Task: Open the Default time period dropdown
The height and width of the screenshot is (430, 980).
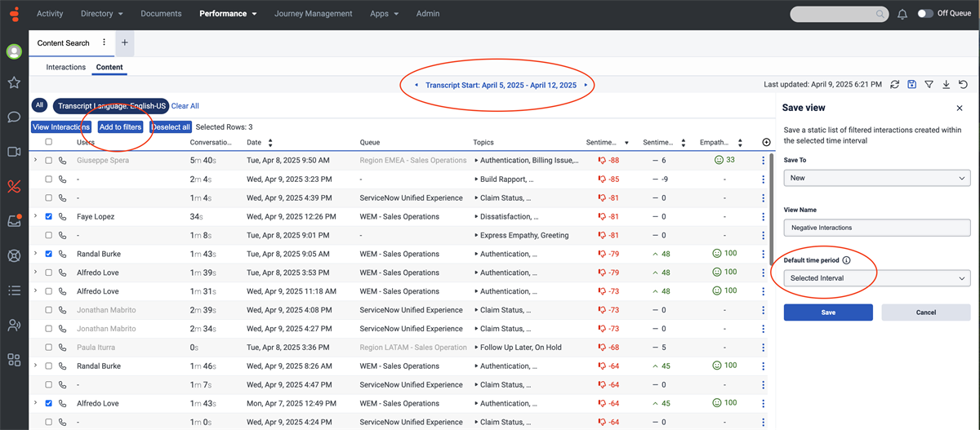Action: [x=876, y=278]
